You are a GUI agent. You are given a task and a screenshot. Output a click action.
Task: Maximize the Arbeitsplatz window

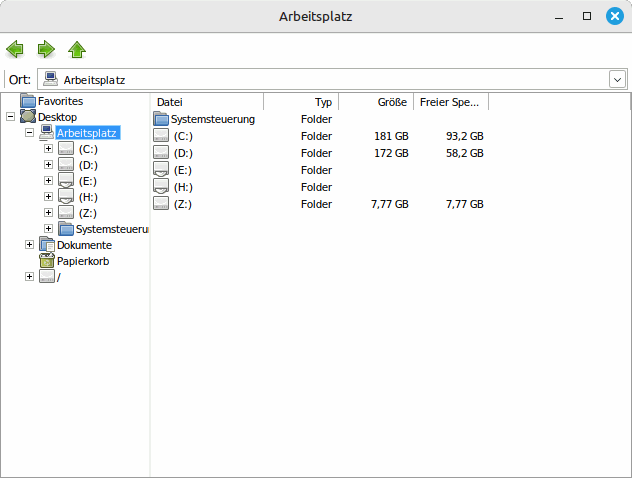(x=586, y=16)
